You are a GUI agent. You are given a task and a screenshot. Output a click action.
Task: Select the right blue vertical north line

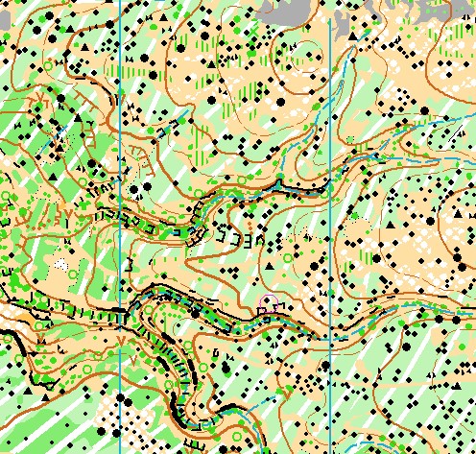(x=330, y=236)
